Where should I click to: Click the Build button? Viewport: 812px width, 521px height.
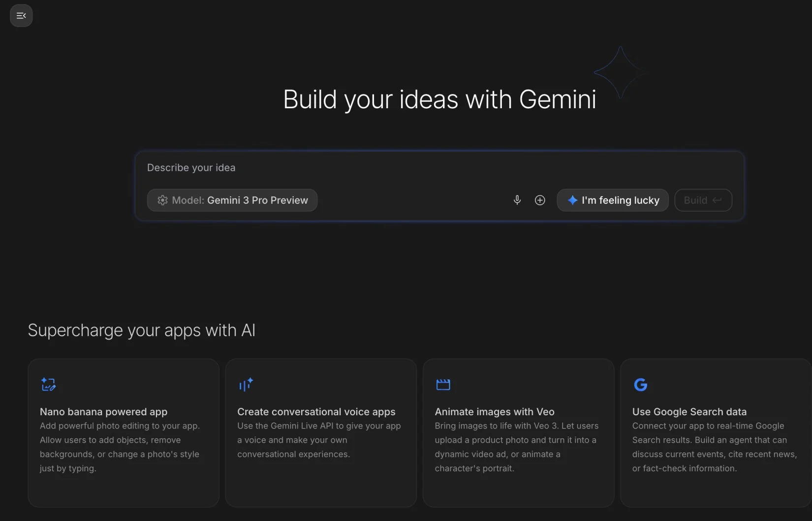pyautogui.click(x=703, y=200)
